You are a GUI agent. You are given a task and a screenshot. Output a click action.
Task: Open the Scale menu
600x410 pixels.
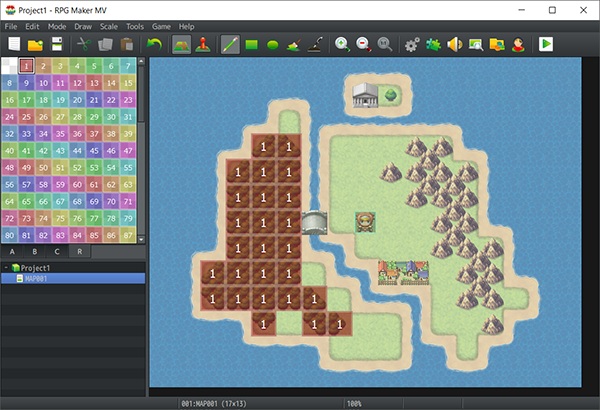coord(109,26)
